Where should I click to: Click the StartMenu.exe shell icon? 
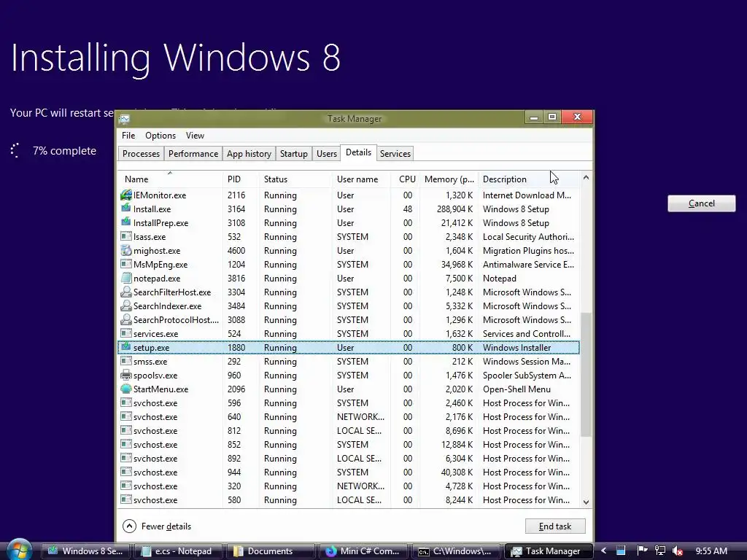pyautogui.click(x=126, y=389)
